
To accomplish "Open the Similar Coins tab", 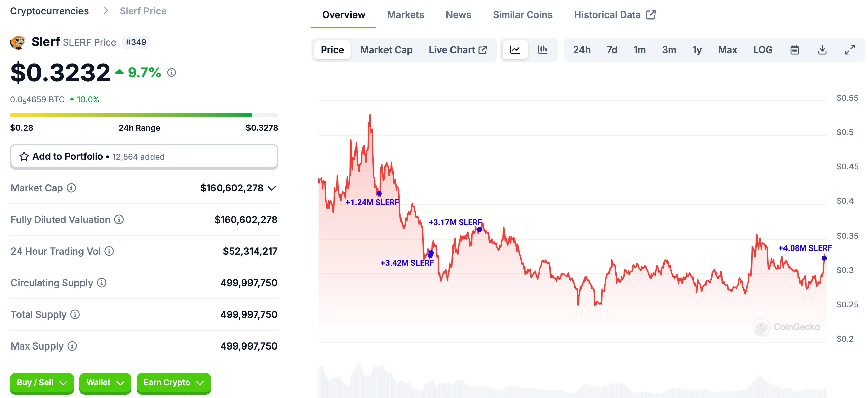I will click(522, 15).
